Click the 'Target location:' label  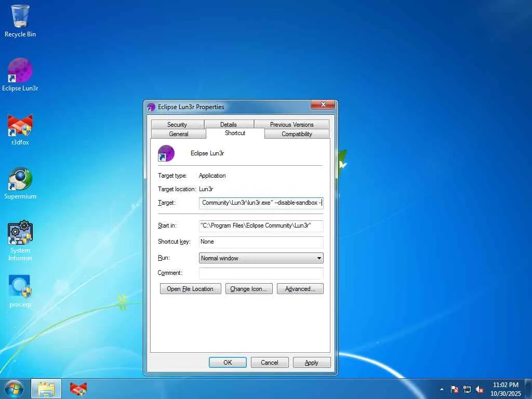[177, 189]
